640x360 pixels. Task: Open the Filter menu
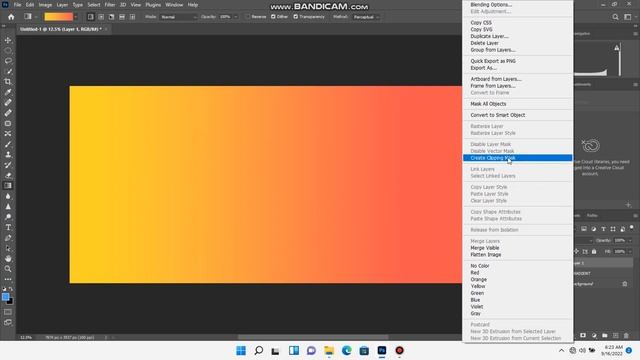coord(110,5)
